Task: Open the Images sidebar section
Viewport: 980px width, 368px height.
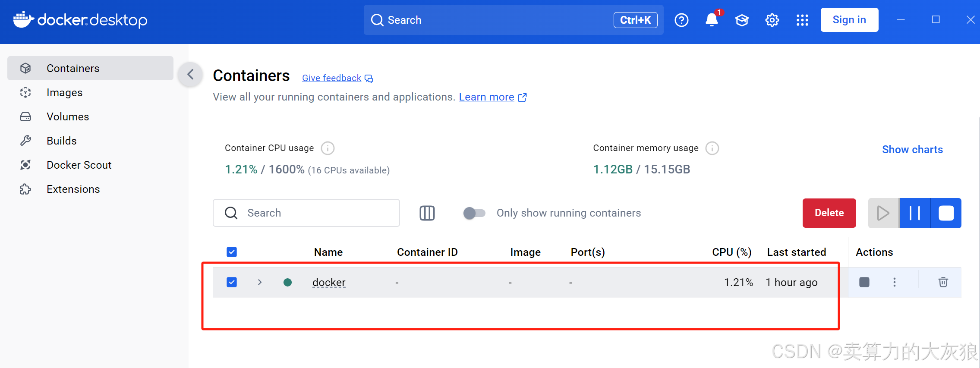Action: pos(90,92)
